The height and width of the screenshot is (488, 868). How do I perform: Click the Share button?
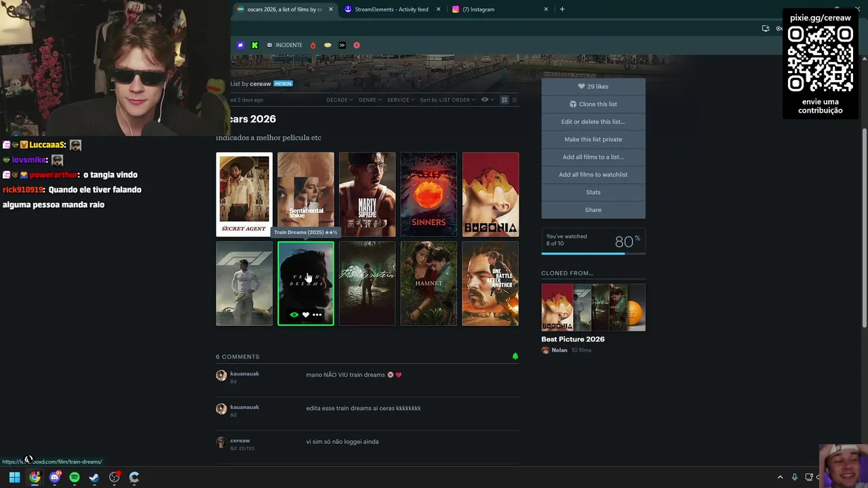(x=593, y=210)
